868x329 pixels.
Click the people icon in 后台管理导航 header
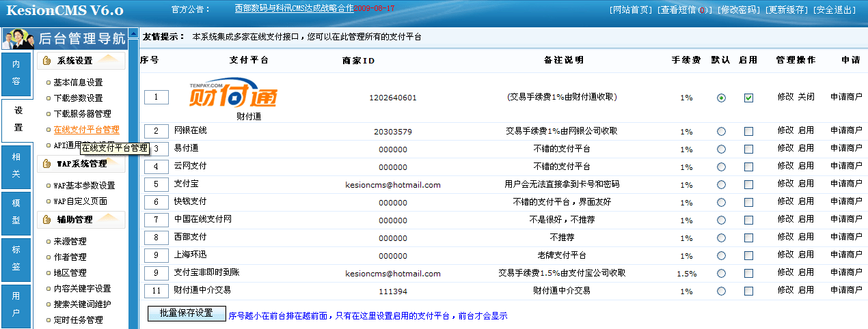click(18, 38)
